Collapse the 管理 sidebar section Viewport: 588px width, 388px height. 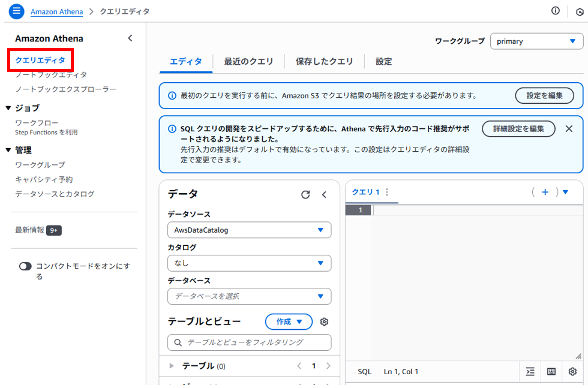pyautogui.click(x=8, y=150)
